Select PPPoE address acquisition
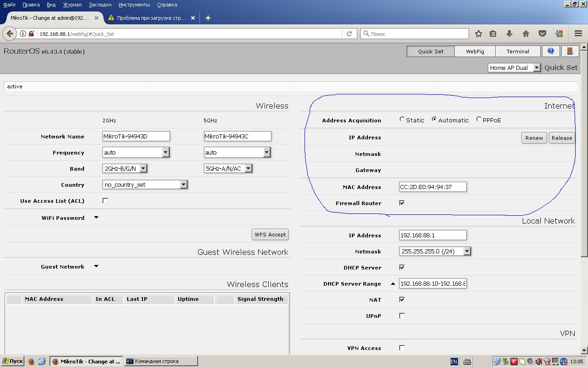Image resolution: width=588 pixels, height=368 pixels. click(x=479, y=119)
